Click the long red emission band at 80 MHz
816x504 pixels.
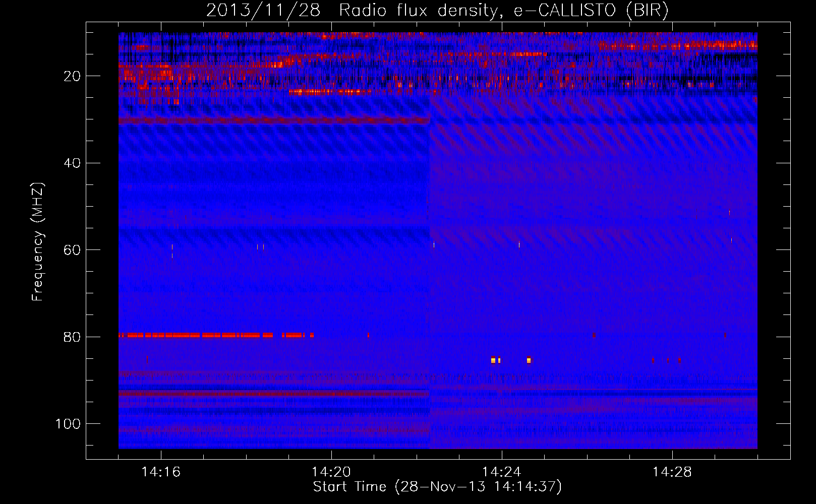[x=216, y=335]
